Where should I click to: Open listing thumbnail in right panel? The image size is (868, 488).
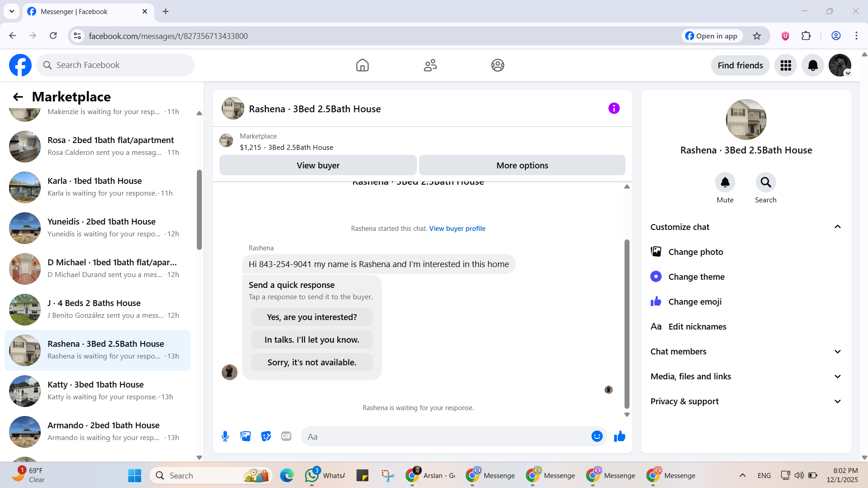746,120
